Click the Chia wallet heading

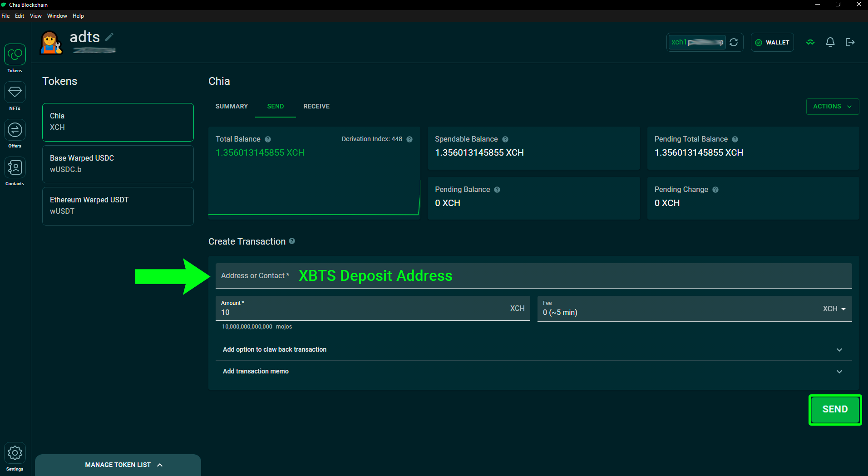coord(219,81)
